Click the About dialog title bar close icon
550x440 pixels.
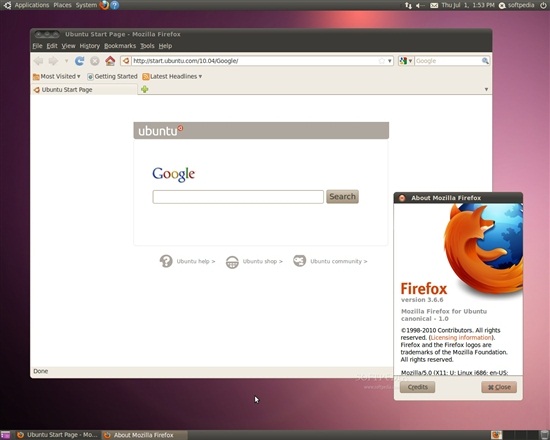(x=402, y=198)
